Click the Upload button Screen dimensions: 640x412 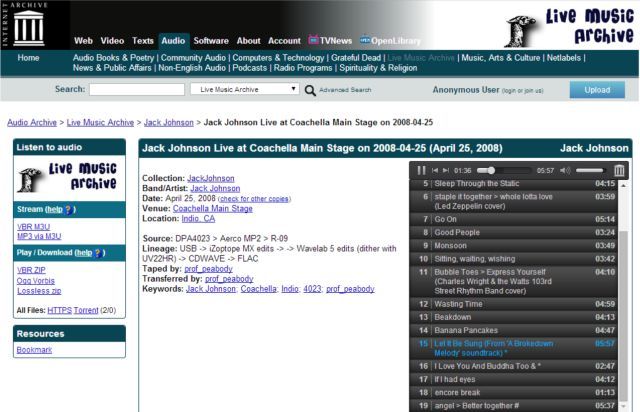(597, 89)
